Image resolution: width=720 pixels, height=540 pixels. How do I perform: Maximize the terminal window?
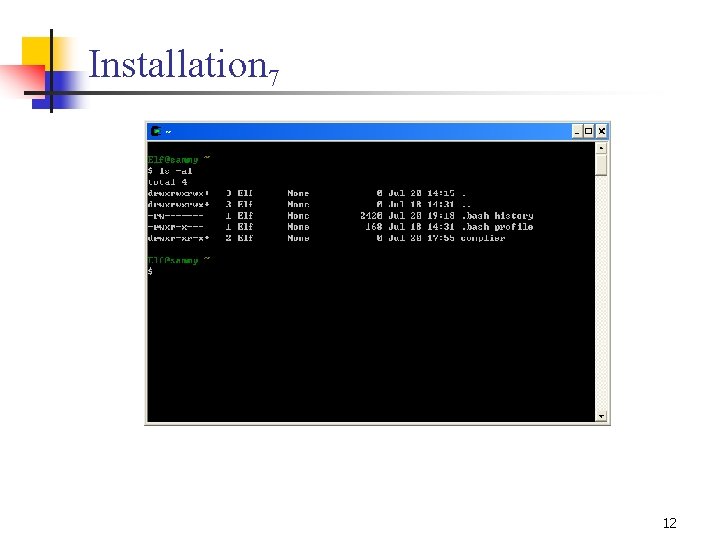588,132
